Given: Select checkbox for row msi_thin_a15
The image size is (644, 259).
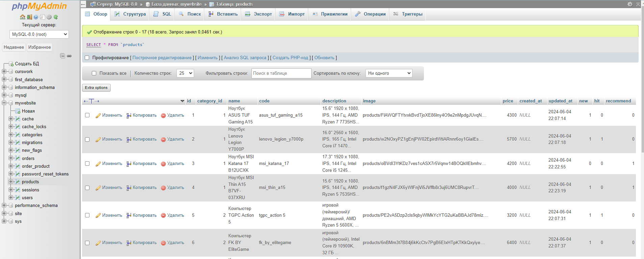Looking at the screenshot, I should (87, 188).
